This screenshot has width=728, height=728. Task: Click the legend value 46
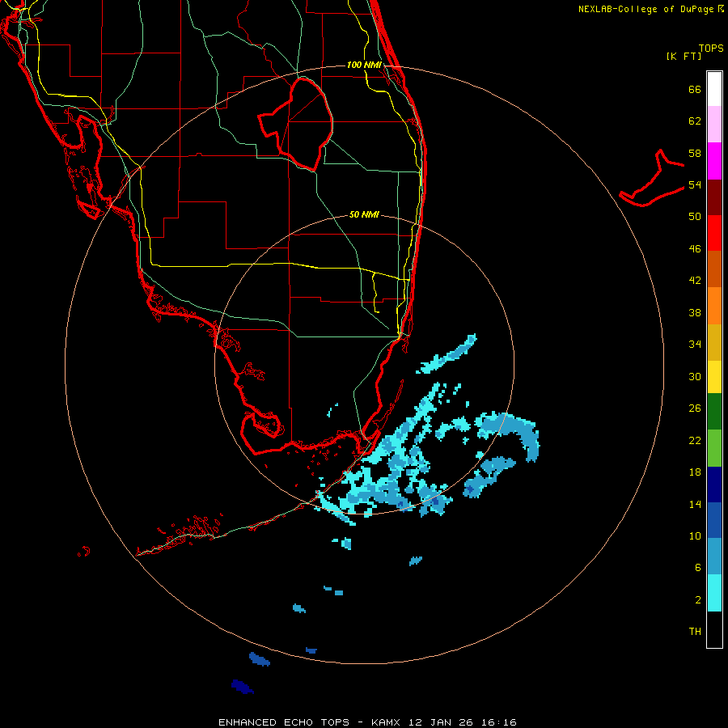click(695, 249)
